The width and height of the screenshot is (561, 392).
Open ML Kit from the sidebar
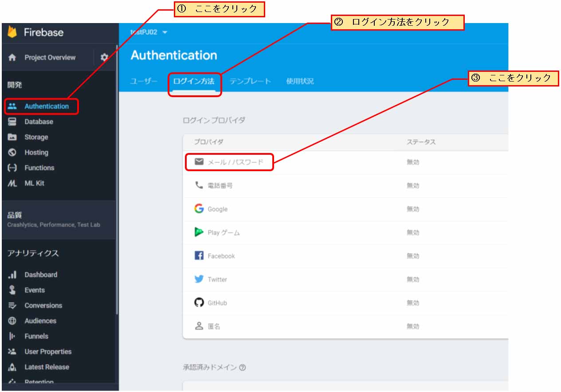tap(34, 183)
